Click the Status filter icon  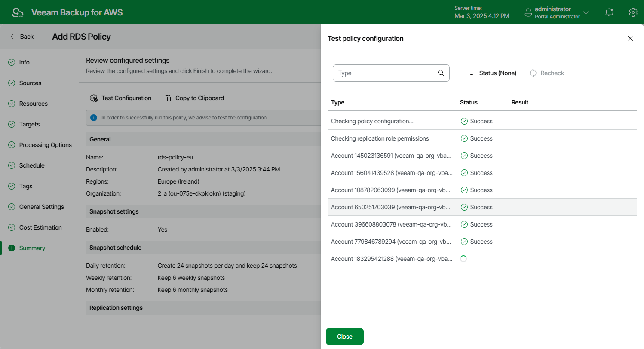pos(471,73)
